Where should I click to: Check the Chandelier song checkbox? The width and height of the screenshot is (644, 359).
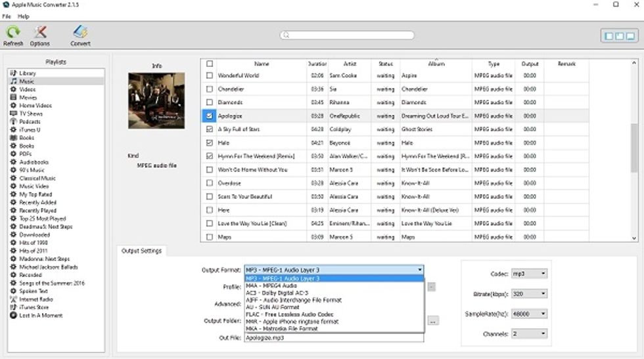point(210,89)
